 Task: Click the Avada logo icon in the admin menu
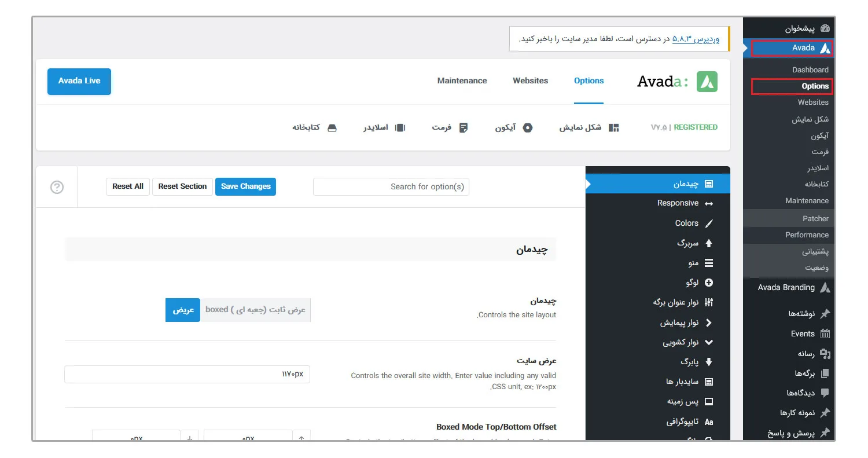(825, 48)
